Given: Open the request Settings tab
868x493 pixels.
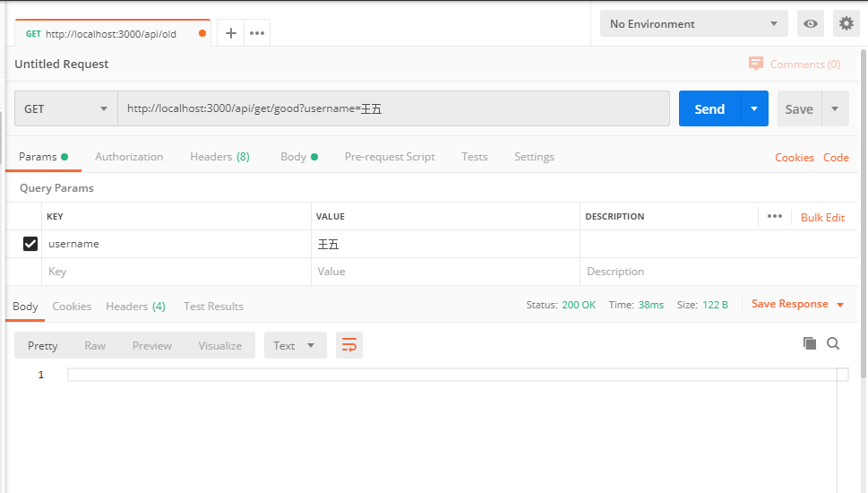Looking at the screenshot, I should [x=534, y=157].
